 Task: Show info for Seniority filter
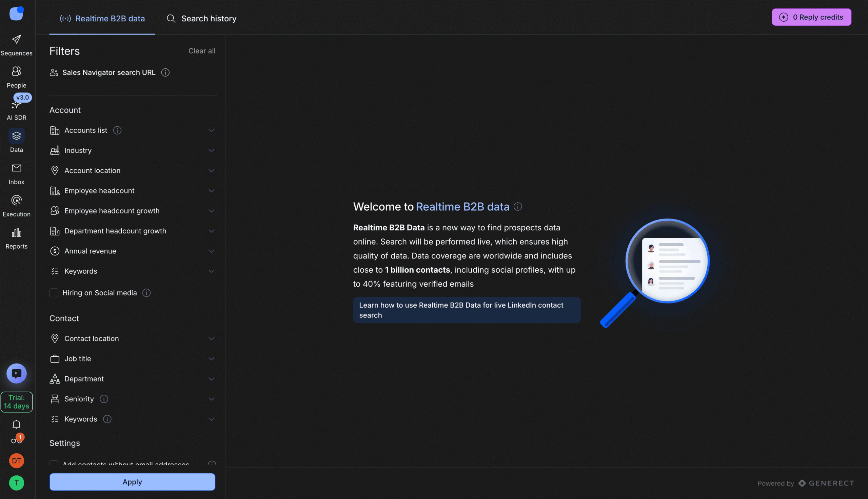[104, 399]
